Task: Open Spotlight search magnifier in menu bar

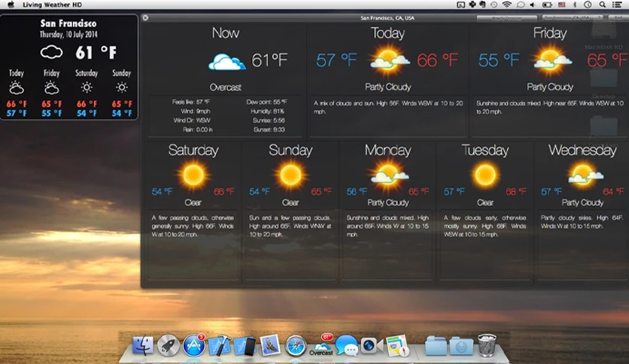Action: point(602,5)
